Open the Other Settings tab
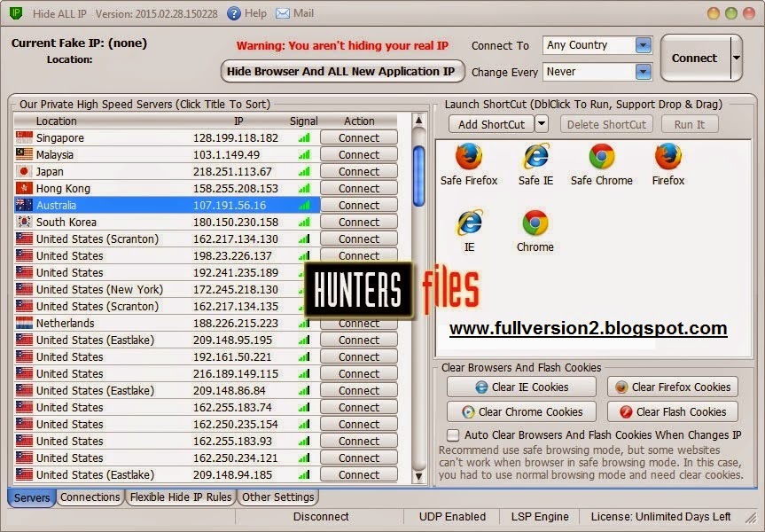The image size is (765, 532). click(x=278, y=497)
